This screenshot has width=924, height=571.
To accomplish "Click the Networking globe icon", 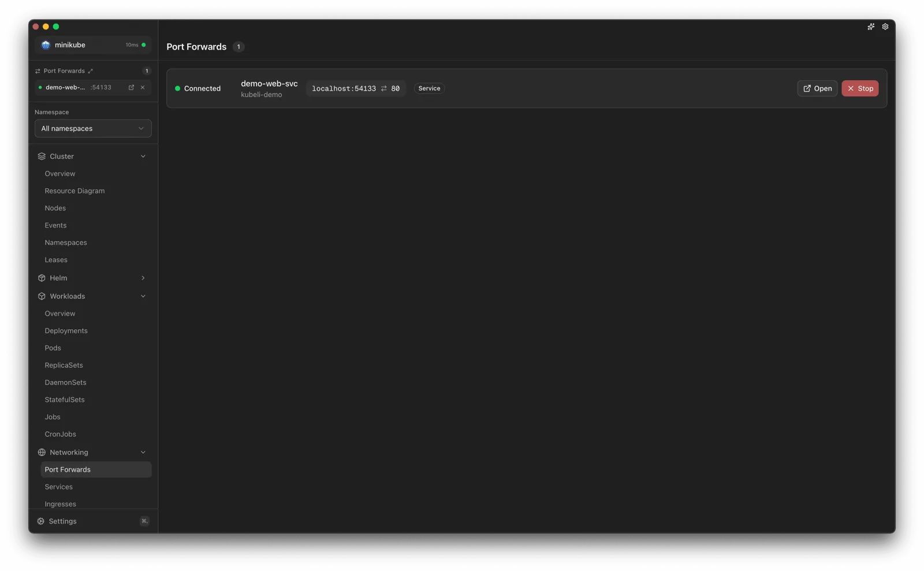I will 41,452.
